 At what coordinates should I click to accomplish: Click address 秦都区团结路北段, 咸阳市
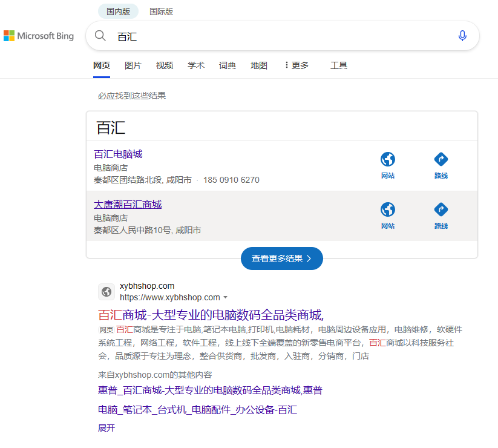tap(143, 180)
